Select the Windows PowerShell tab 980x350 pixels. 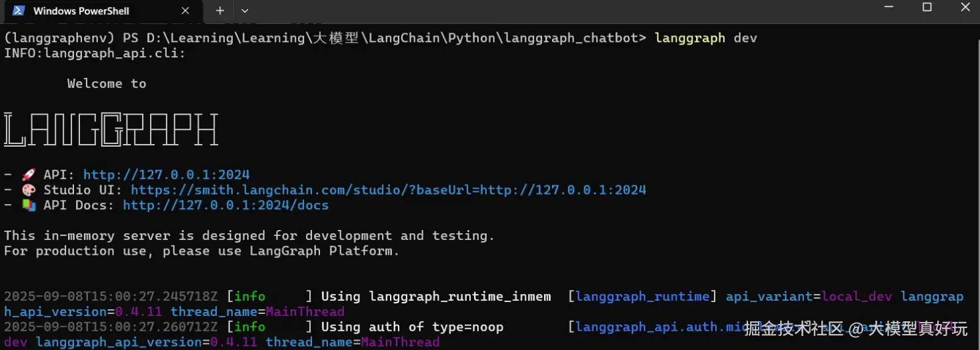[103, 11]
